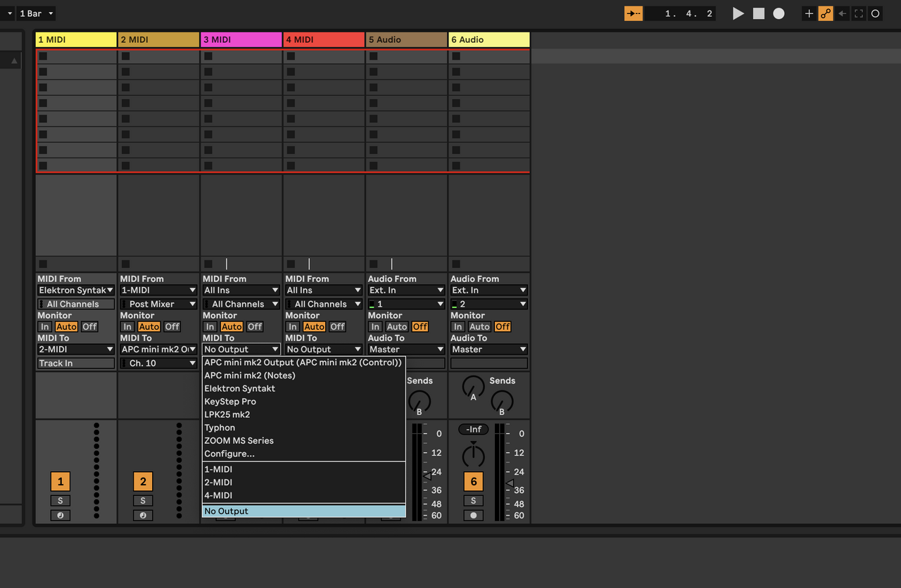Click the Arrangement Record circle button

779,13
